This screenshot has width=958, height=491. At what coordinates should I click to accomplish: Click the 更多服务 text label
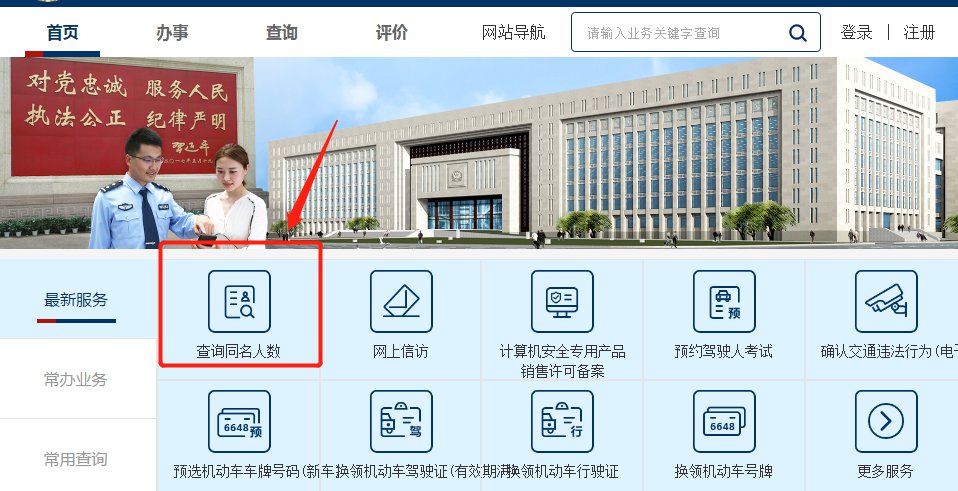click(x=885, y=471)
